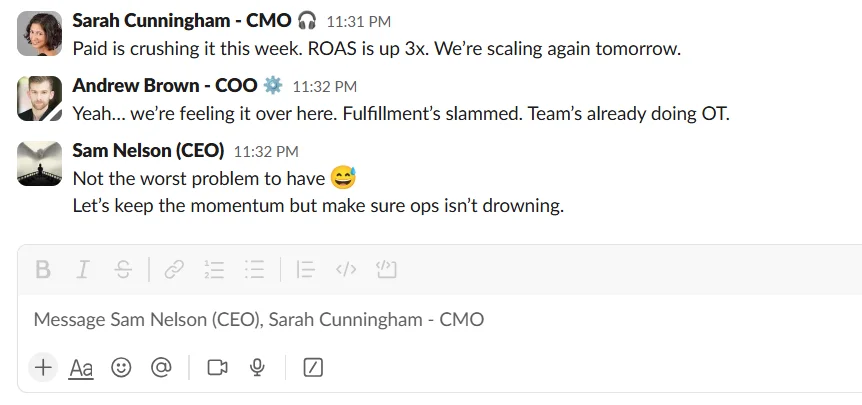Open the slash shortcuts menu

coord(313,367)
